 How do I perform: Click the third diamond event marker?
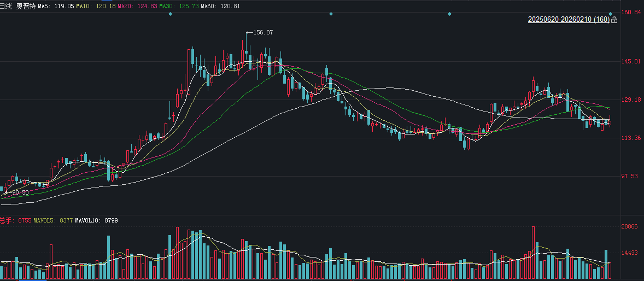[x=449, y=14]
